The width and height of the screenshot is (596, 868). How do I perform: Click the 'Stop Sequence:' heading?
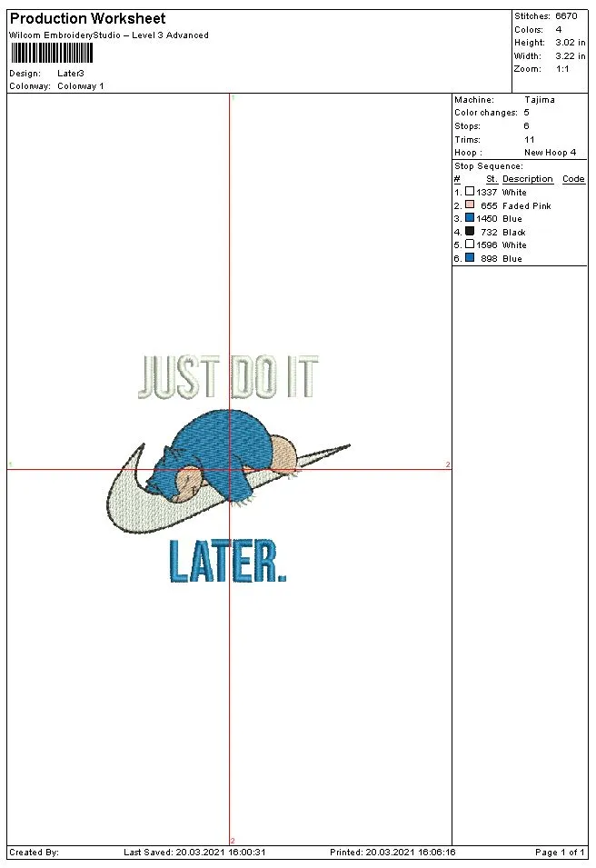(x=489, y=166)
